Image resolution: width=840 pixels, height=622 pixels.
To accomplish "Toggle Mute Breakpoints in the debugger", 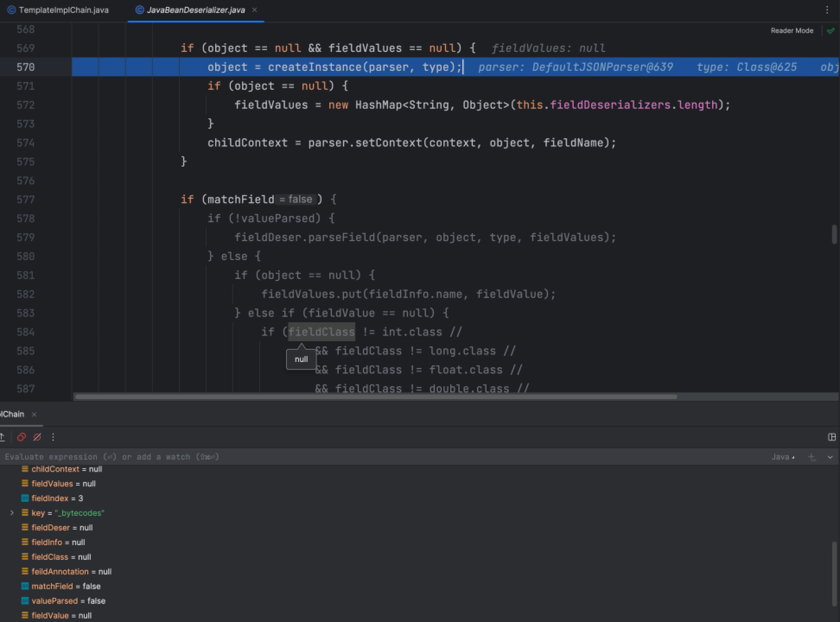I will [x=37, y=437].
